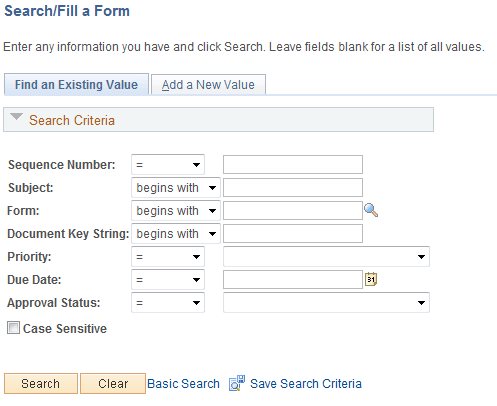497x406 pixels.
Task: Focus the Sequence Number input field
Action: click(x=293, y=164)
